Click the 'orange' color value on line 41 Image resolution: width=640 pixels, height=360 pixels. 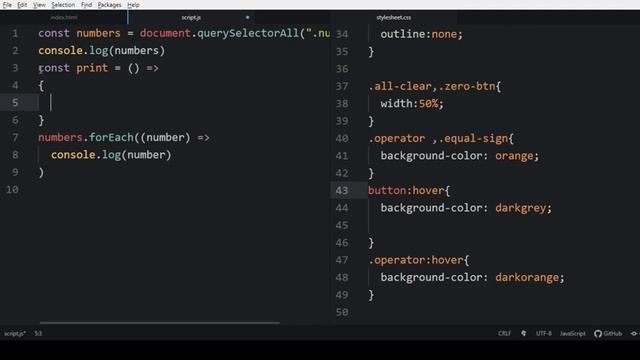coord(514,156)
